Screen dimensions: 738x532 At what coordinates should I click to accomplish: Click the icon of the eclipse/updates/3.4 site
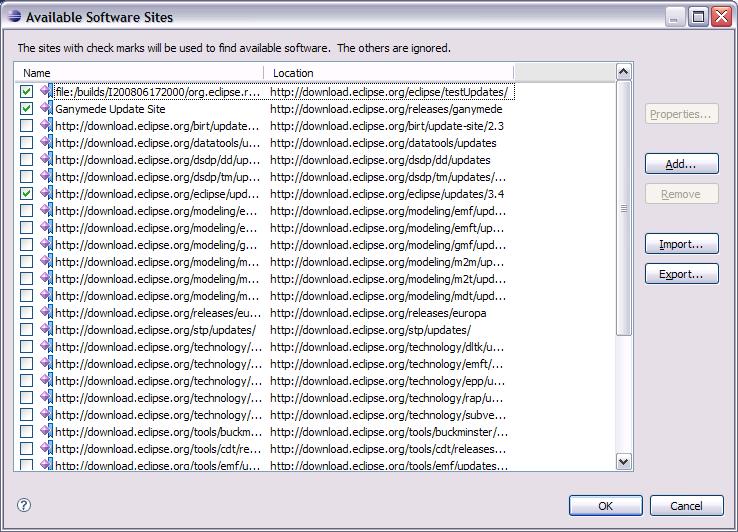tap(47, 193)
